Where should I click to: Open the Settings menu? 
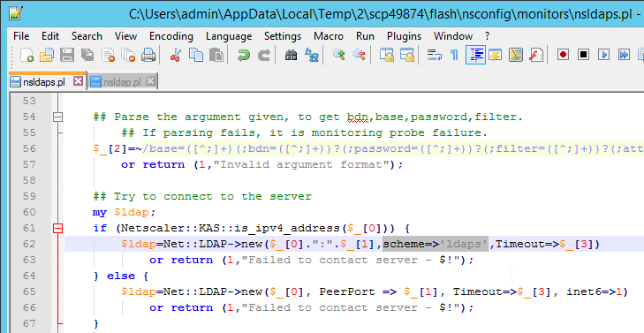pyautogui.click(x=283, y=36)
